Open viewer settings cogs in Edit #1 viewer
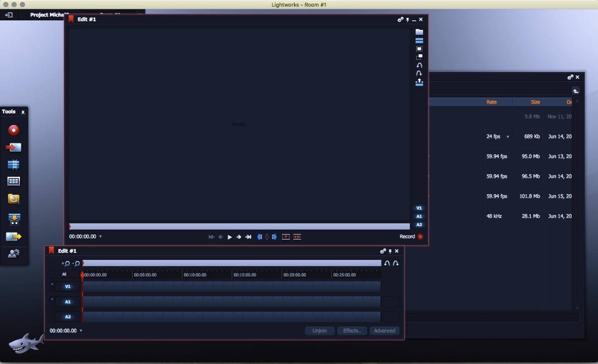The width and height of the screenshot is (598, 364). pyautogui.click(x=400, y=19)
